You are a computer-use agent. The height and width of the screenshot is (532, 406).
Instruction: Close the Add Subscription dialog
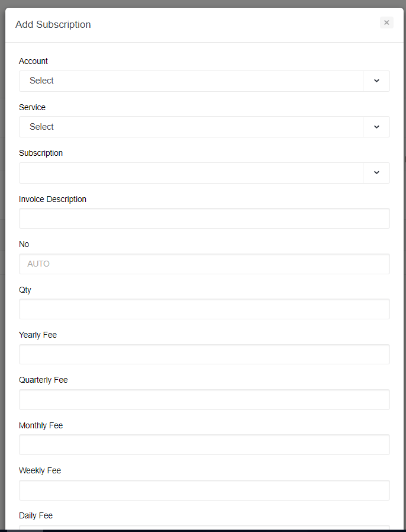(386, 23)
